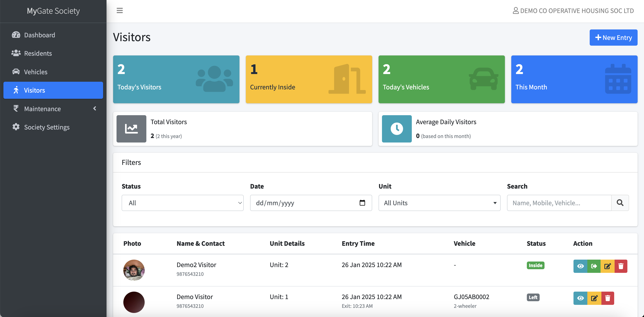Open Society Settings in sidebar
644x317 pixels.
pos(53,127)
